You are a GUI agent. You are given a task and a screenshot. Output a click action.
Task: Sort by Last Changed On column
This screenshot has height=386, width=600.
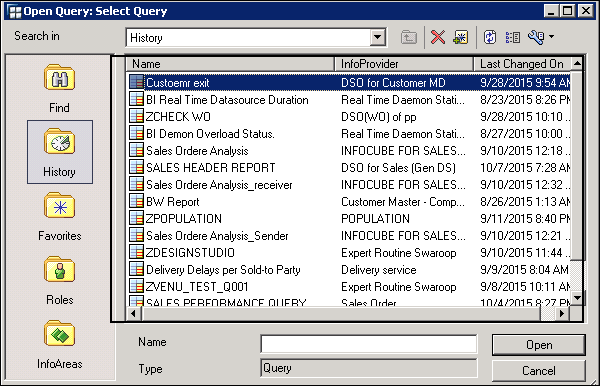pos(523,64)
